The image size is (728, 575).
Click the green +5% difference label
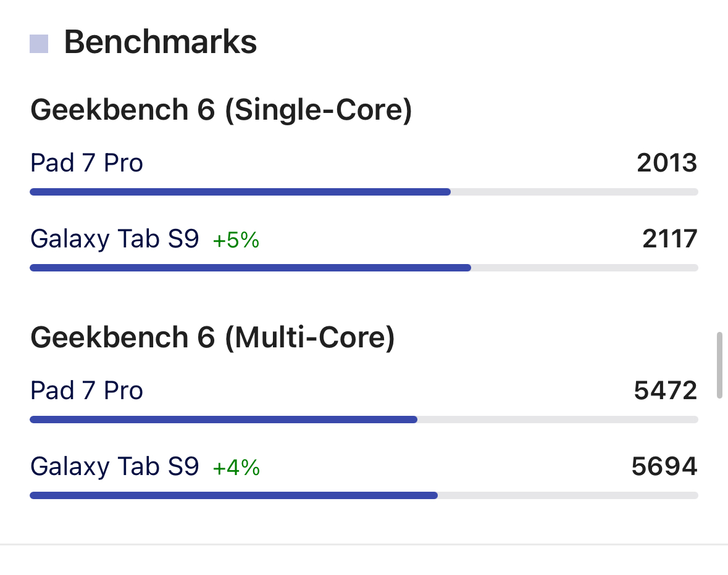coord(236,240)
